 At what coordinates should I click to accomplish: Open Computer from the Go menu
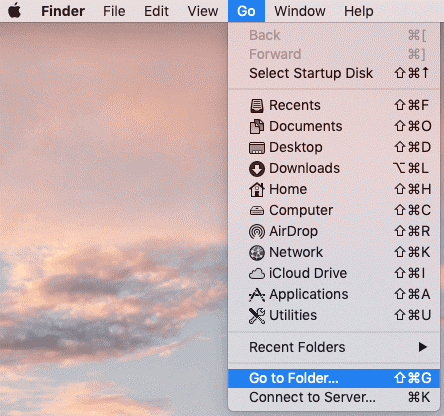pos(334,210)
